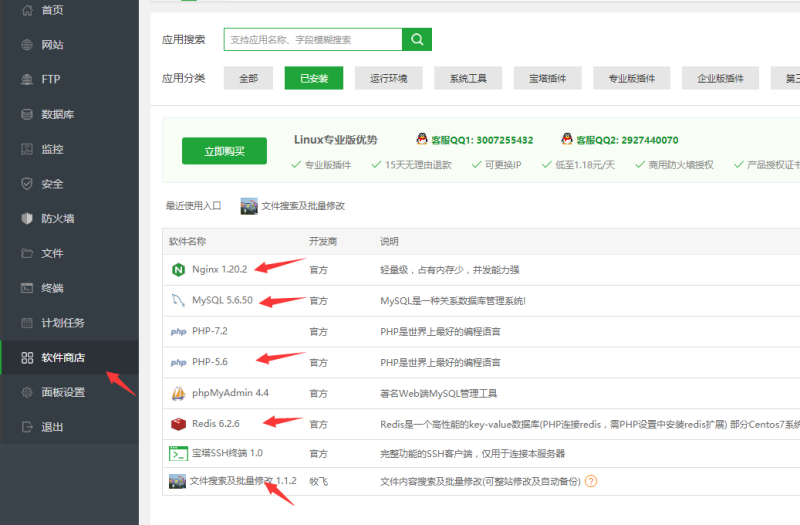The image size is (800, 525).
Task: Click the Linux专业版优势 heading
Action: point(336,140)
